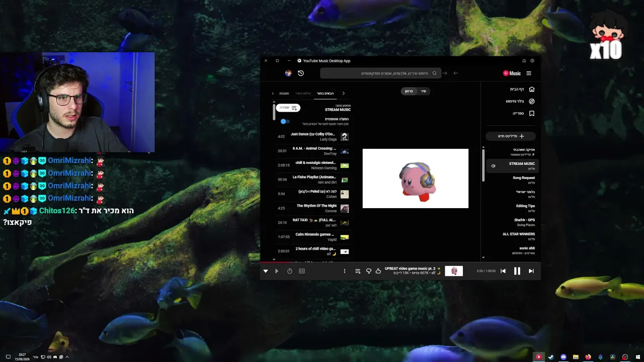The image size is (644, 362).
Task: Skip to the previous track
Action: (503, 271)
